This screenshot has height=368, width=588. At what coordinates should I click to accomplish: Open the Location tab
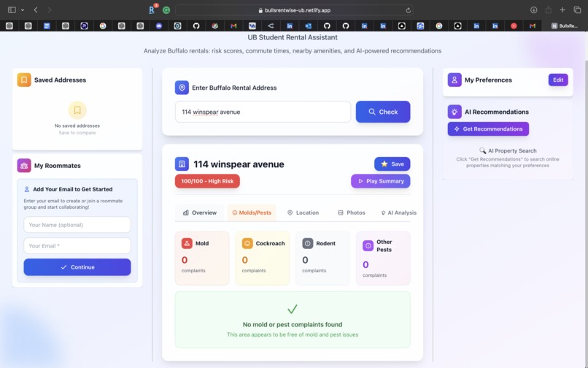[x=303, y=212]
